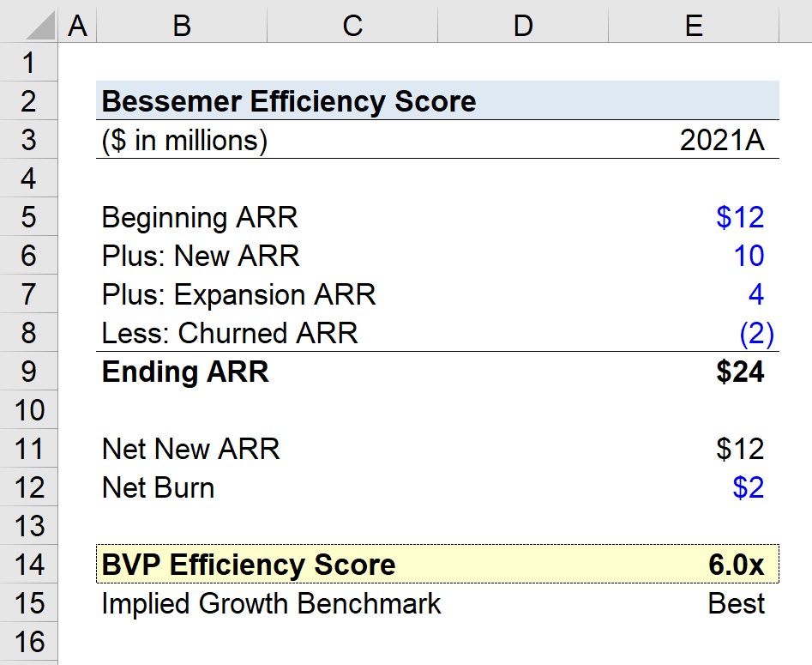
Task: Click the 'Implied Growth Benchmark' label
Action: pos(271,604)
